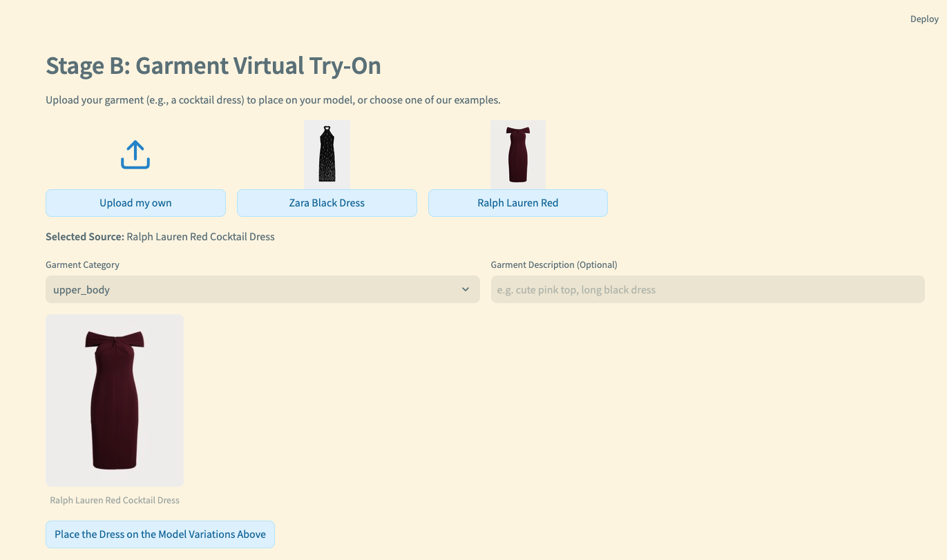
Task: Focus the Garment Description input field
Action: click(707, 289)
